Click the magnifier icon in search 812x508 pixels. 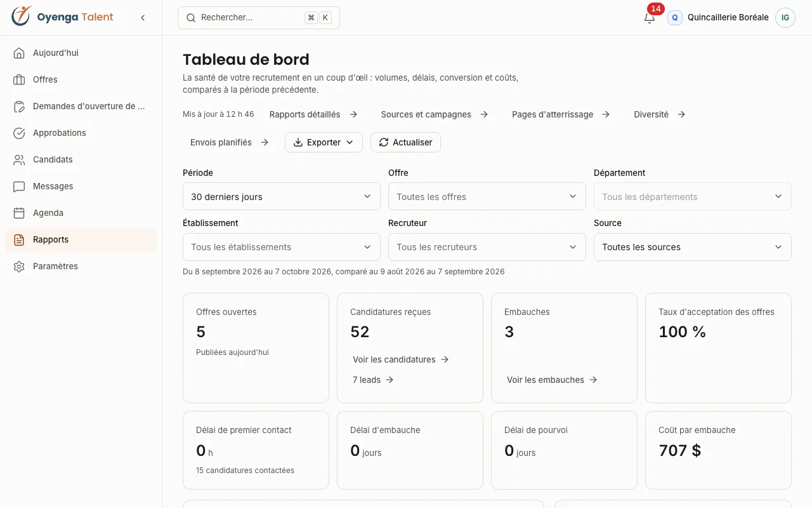[x=191, y=18]
